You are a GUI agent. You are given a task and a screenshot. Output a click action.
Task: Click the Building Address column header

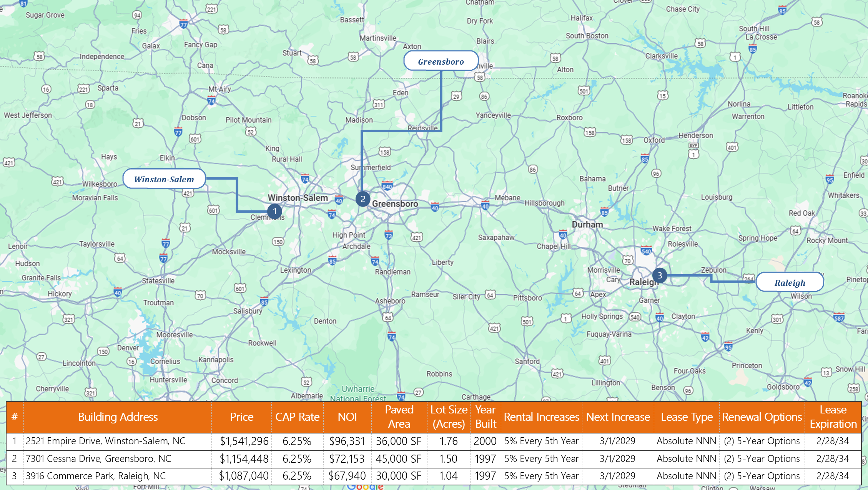pyautogui.click(x=118, y=417)
